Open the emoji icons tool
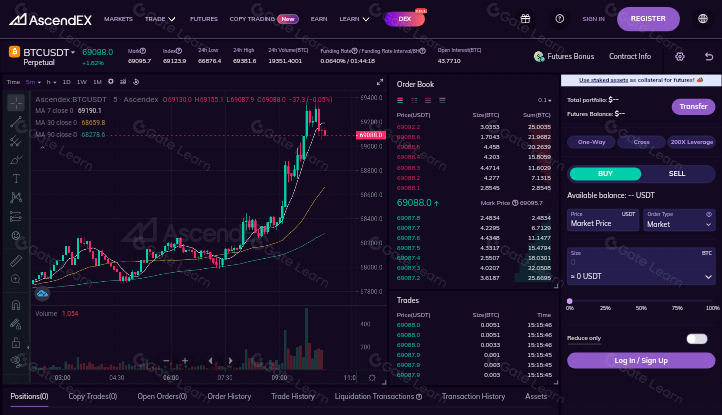Image resolution: width=722 pixels, height=415 pixels. coord(16,235)
